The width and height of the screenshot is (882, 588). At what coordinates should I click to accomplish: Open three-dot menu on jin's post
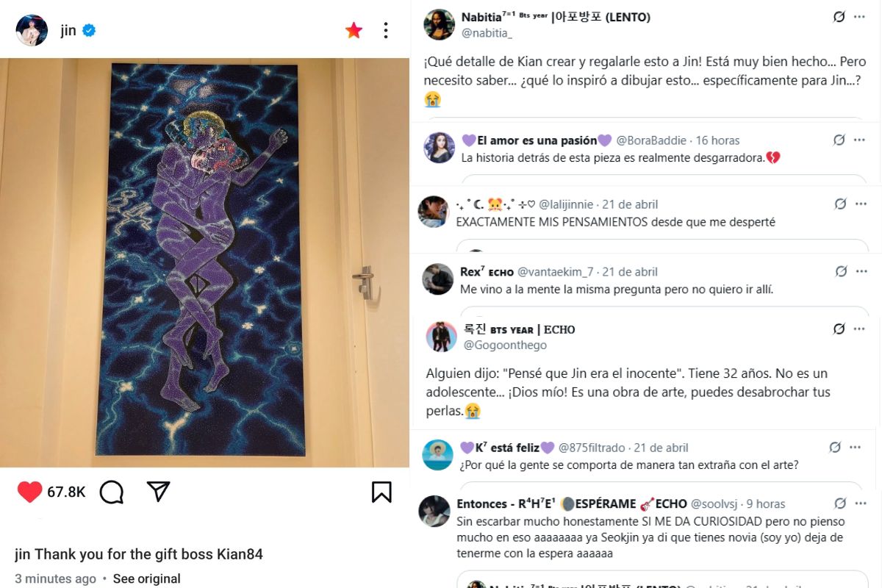point(386,30)
